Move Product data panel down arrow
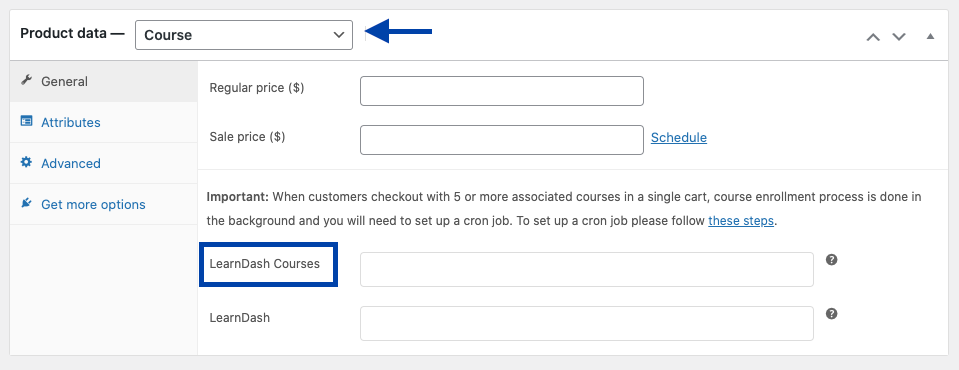Viewport: 959px width, 370px height. [x=898, y=37]
